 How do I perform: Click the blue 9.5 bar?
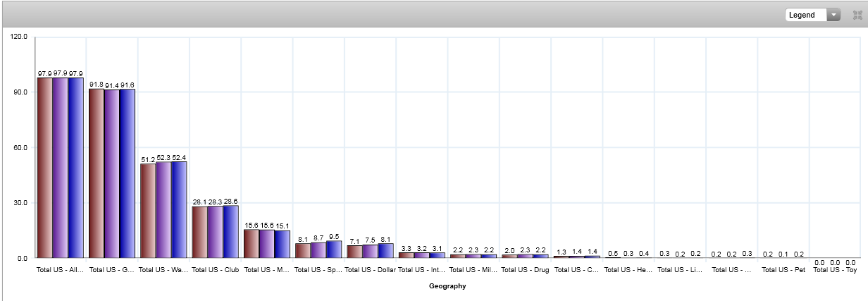(335, 250)
